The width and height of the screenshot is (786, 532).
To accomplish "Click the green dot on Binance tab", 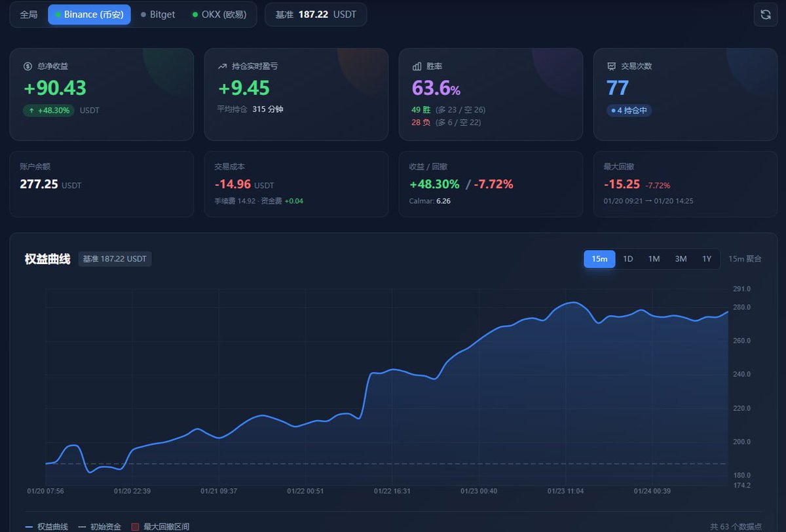I will pyautogui.click(x=58, y=14).
